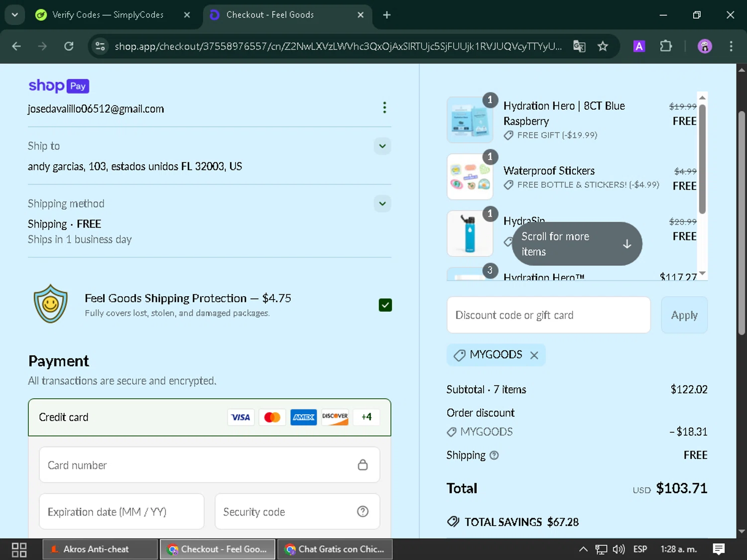The width and height of the screenshot is (747, 560).
Task: Go forward one page in browser history
Action: [42, 46]
